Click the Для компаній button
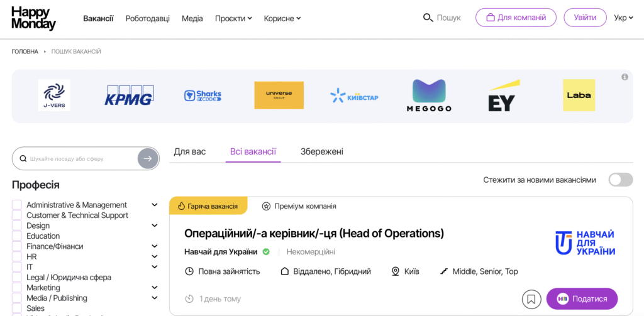 [x=516, y=18]
